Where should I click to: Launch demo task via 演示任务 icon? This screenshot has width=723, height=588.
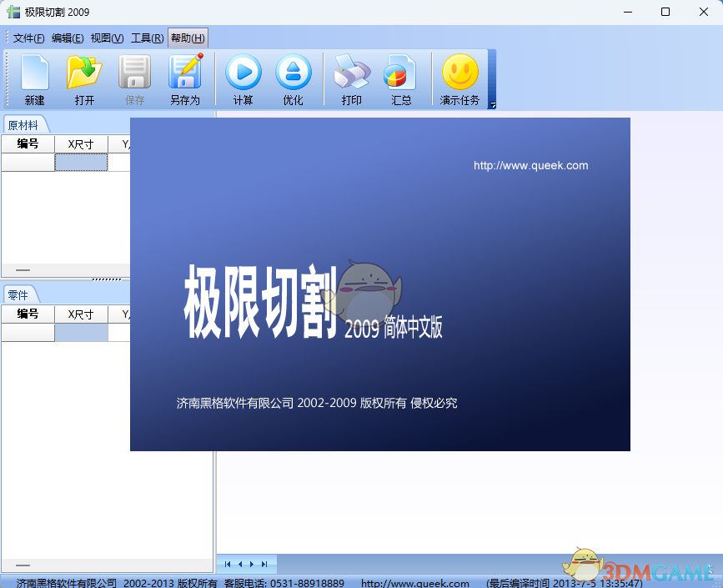(x=459, y=79)
